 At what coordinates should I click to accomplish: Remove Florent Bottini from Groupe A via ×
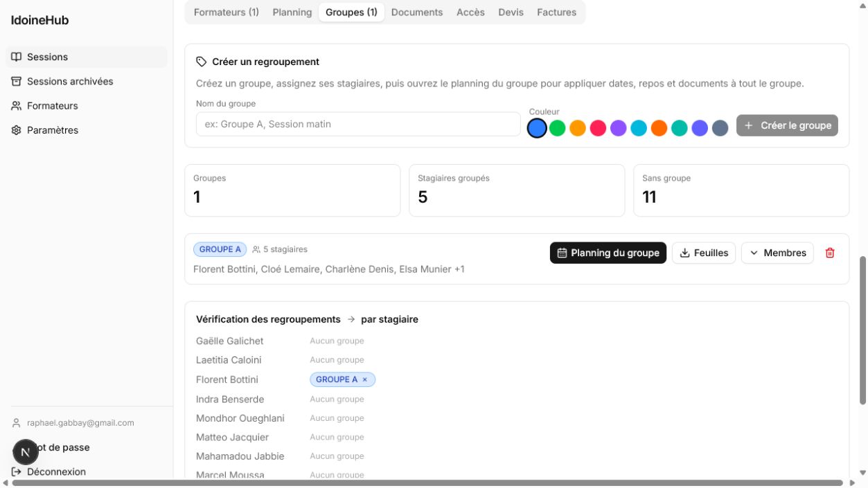pos(365,379)
